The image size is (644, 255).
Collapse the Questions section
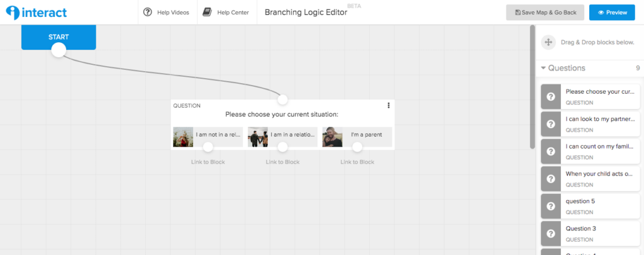[543, 68]
